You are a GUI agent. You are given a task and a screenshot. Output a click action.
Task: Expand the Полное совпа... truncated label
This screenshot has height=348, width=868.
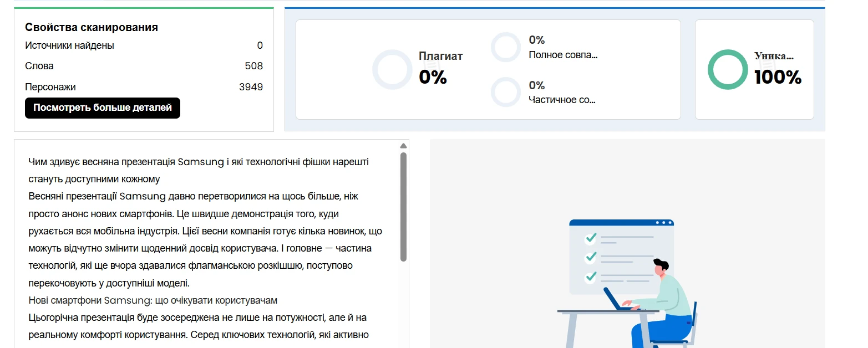(x=563, y=54)
